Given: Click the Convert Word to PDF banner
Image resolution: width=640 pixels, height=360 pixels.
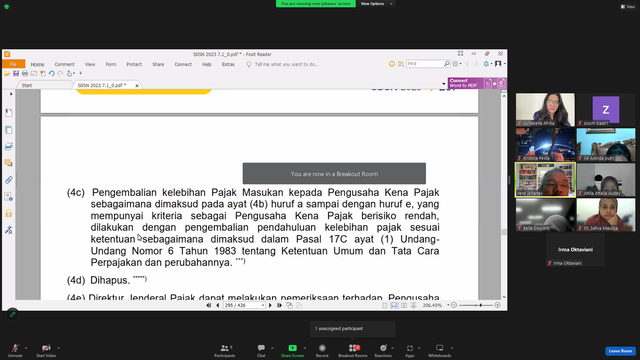Looking at the screenshot, I should tap(477, 83).
